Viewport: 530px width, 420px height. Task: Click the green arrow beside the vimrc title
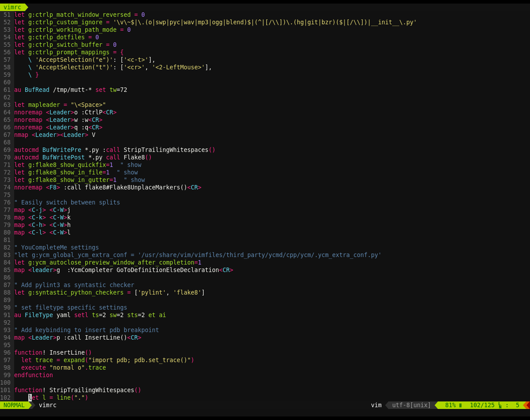coord(26,7)
